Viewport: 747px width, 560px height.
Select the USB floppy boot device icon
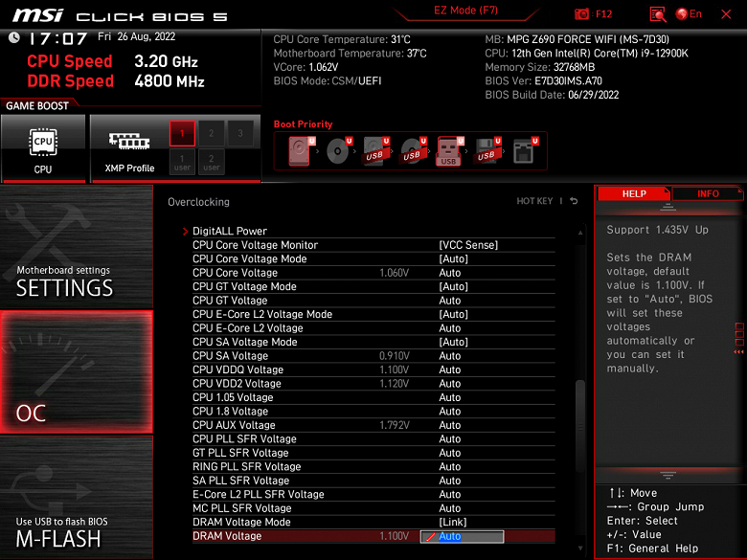point(487,151)
